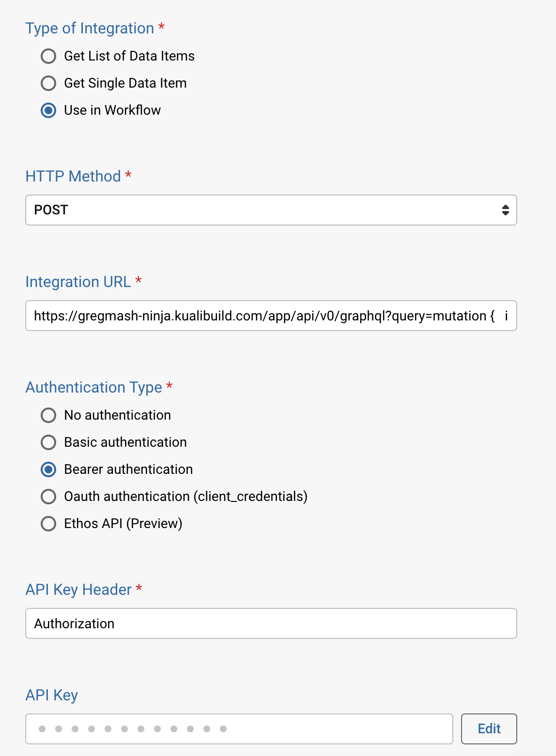Click the "Integration URL" label
This screenshot has width=556, height=756.
click(78, 282)
